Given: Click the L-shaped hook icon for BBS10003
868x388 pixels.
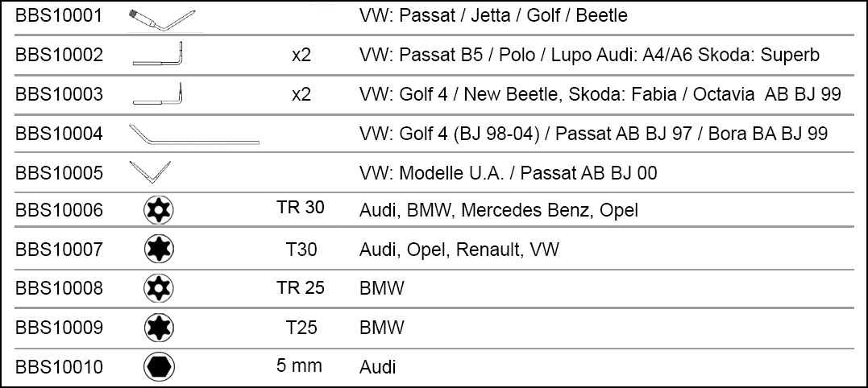Looking at the screenshot, I should coord(158,93).
